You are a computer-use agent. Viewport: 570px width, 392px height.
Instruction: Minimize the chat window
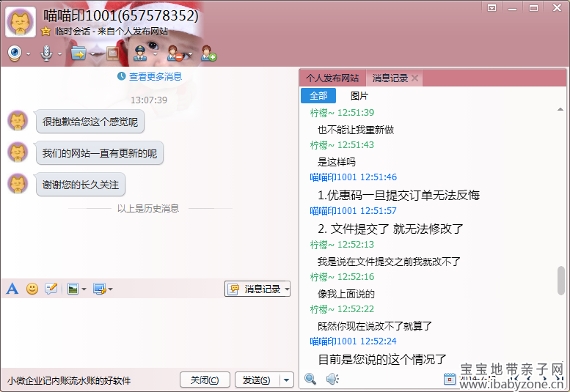tap(513, 8)
